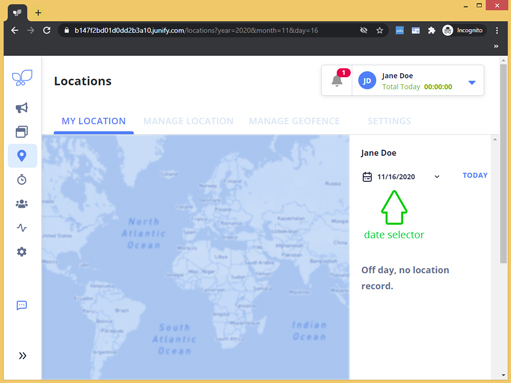Click the JD avatar circle

367,80
